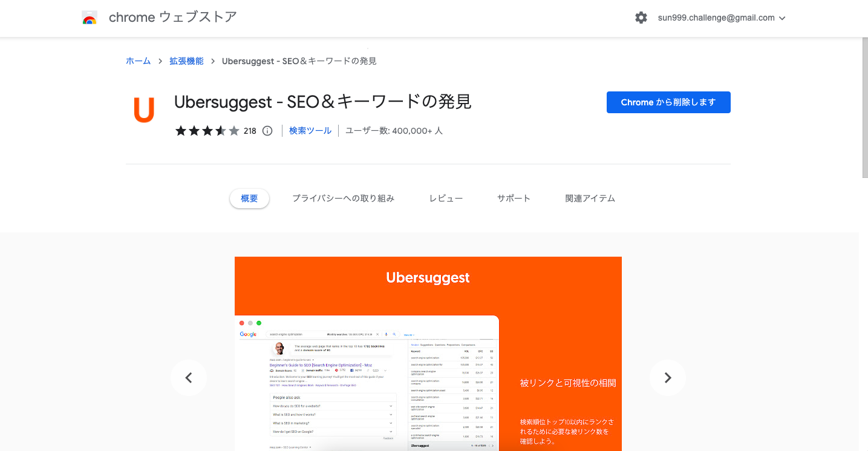Click the ユーザー数: 400,000+ 人 text
This screenshot has width=868, height=451.
tap(394, 131)
